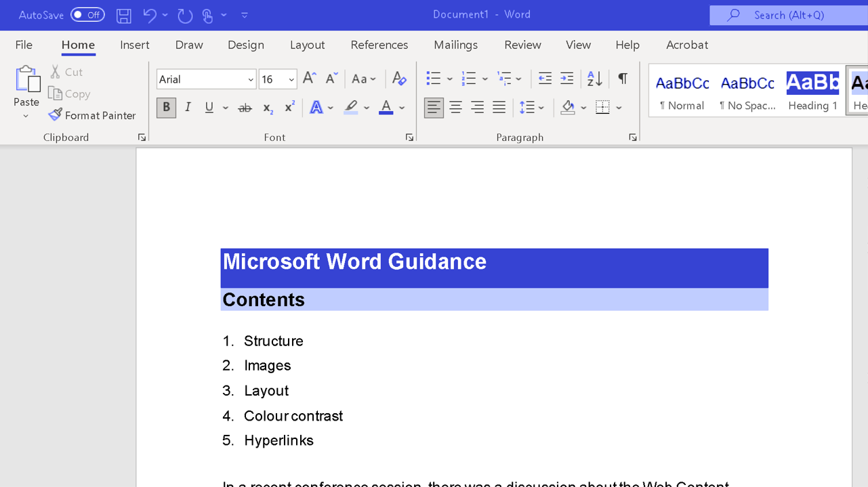Viewport: 868px width, 487px height.
Task: Toggle Underline formatting
Action: (209, 108)
